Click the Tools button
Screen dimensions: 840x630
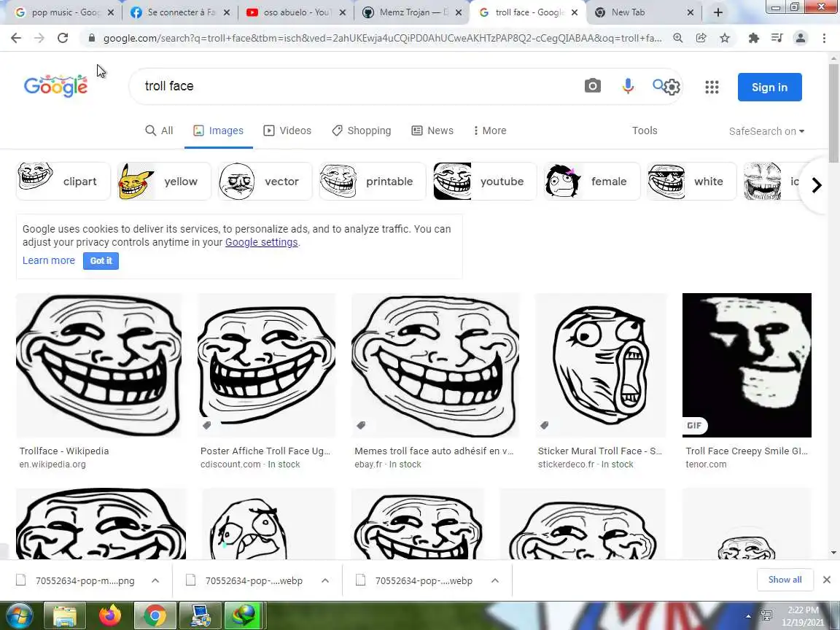[x=645, y=131]
